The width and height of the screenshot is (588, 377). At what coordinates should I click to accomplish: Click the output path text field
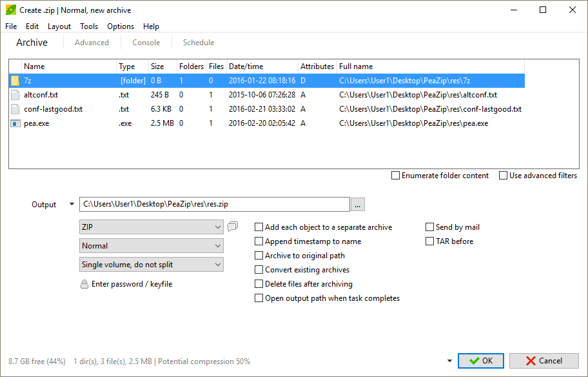(x=214, y=204)
